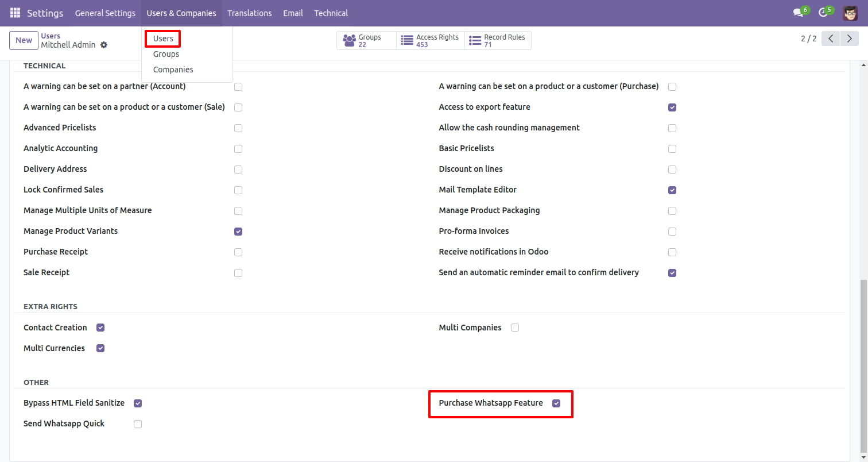Uncheck Multi Currencies
868x462 pixels.
point(100,348)
